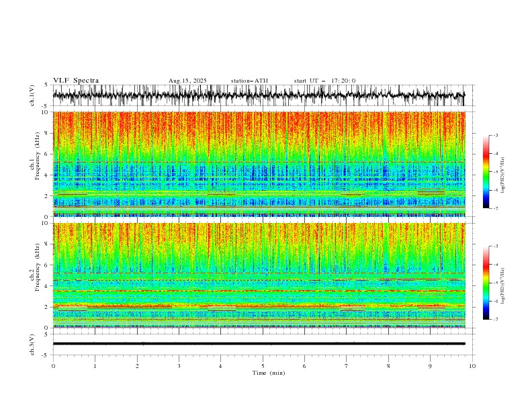Click the "VLF Spectra" title text
This screenshot has height=411, width=532.
76,81
